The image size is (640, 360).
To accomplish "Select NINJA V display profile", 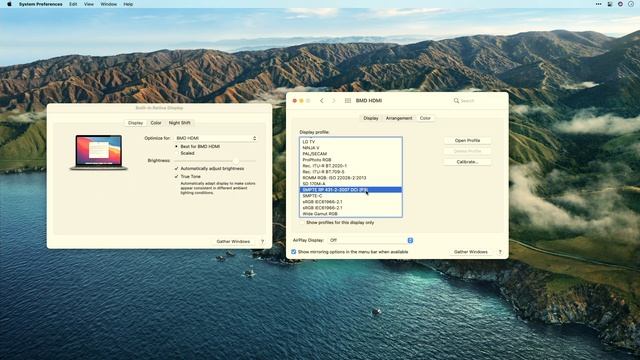I will (x=351, y=148).
